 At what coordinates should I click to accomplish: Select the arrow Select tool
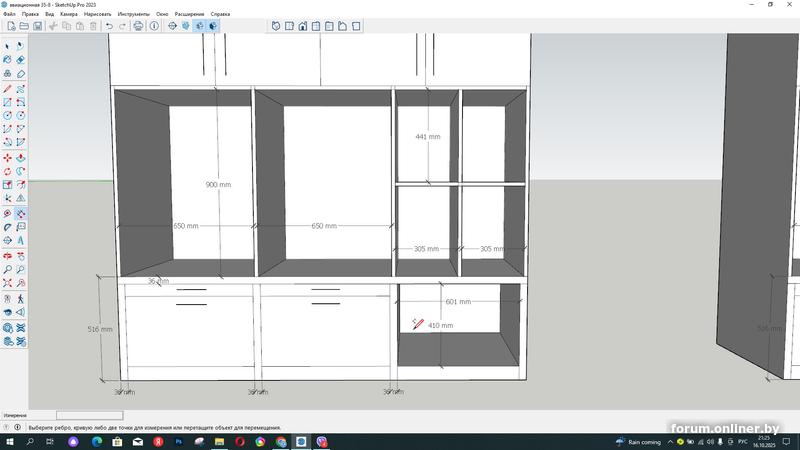[x=7, y=46]
